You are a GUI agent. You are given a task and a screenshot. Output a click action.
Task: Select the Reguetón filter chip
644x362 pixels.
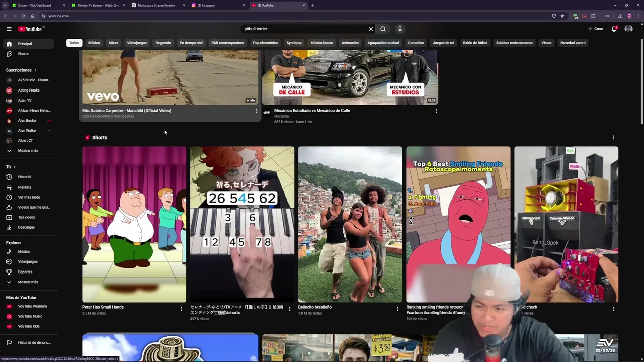(163, 43)
